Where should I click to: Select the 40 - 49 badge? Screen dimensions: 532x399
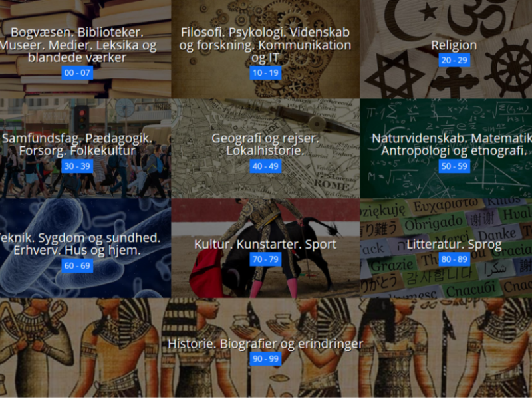[265, 166]
